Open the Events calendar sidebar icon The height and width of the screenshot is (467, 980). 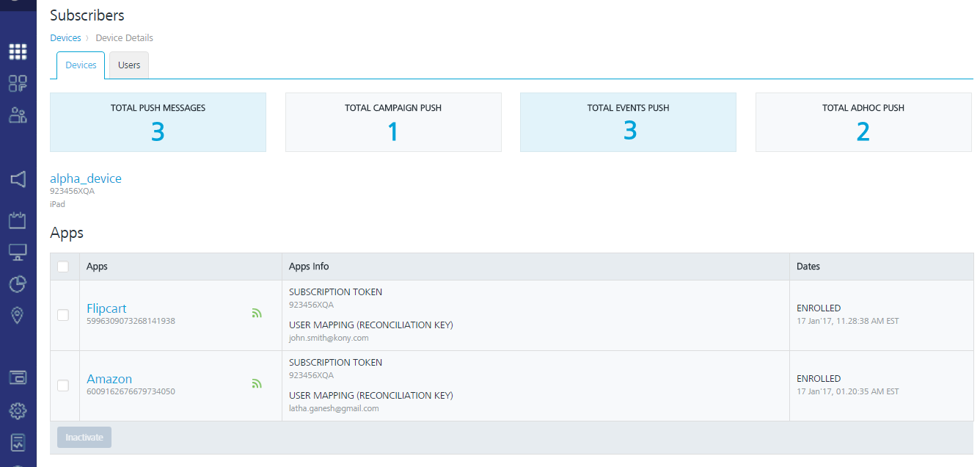[18, 220]
